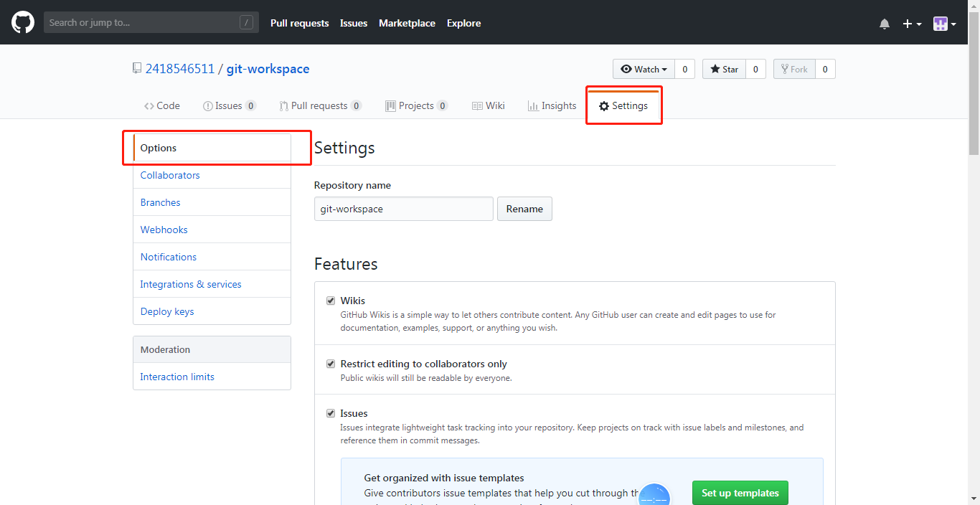Click the board icon on Projects tab
Viewport: 980px width, 505px height.
[x=390, y=106]
